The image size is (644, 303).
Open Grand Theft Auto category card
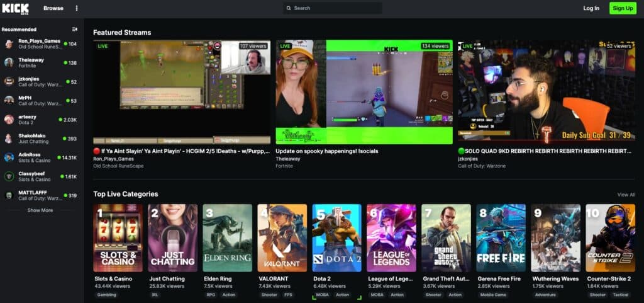click(446, 238)
